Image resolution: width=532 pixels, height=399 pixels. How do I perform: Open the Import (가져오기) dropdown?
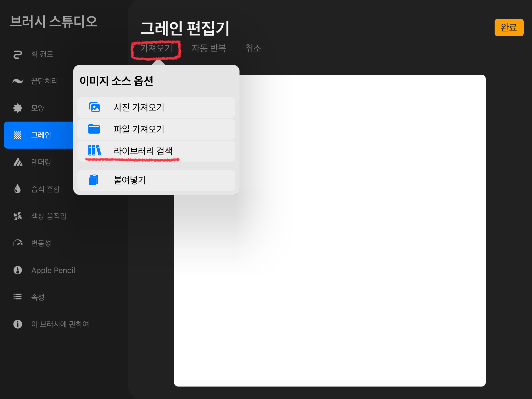[156, 48]
